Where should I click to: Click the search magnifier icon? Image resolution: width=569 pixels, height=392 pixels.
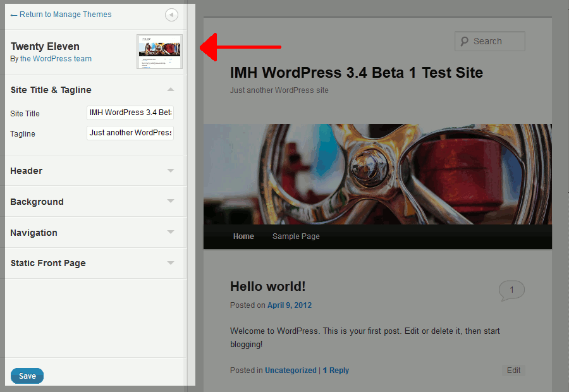464,42
